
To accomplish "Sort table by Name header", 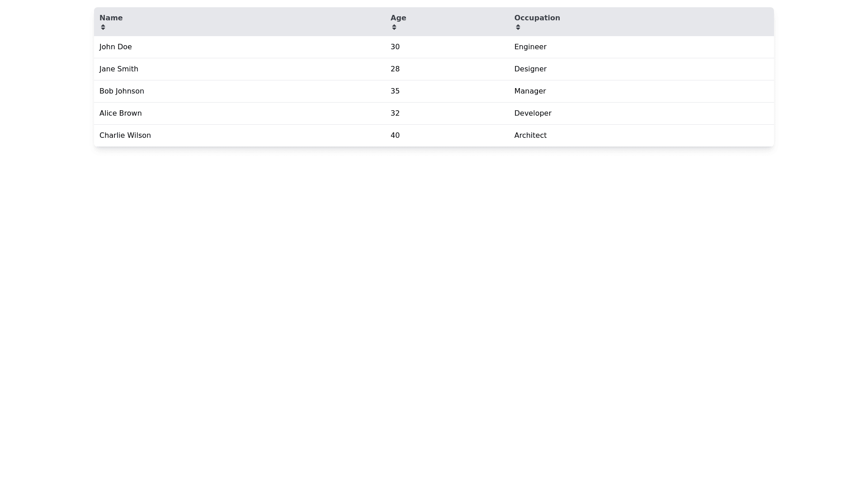I will [x=111, y=18].
